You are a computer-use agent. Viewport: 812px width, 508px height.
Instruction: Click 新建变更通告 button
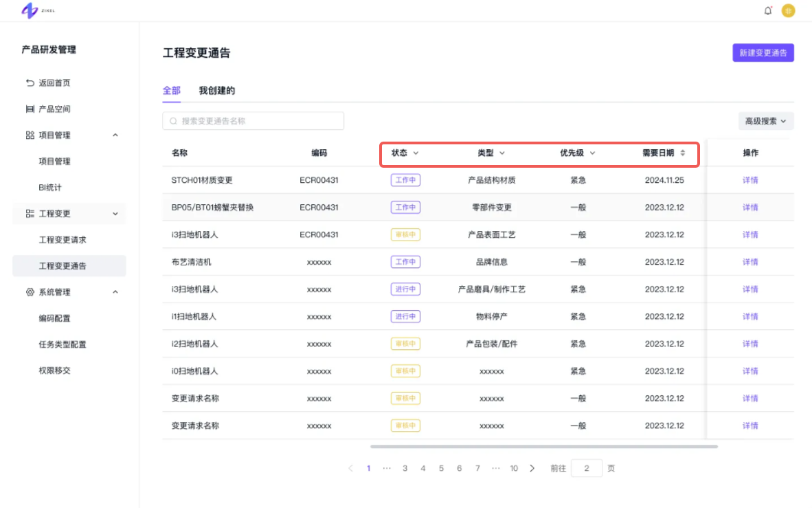[x=763, y=53]
